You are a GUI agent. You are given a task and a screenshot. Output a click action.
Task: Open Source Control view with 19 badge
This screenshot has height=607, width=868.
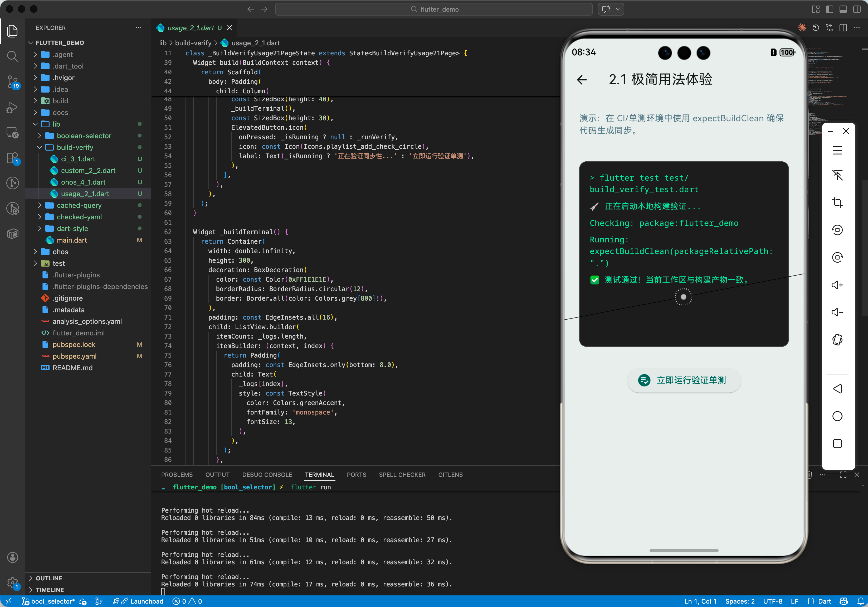point(12,81)
